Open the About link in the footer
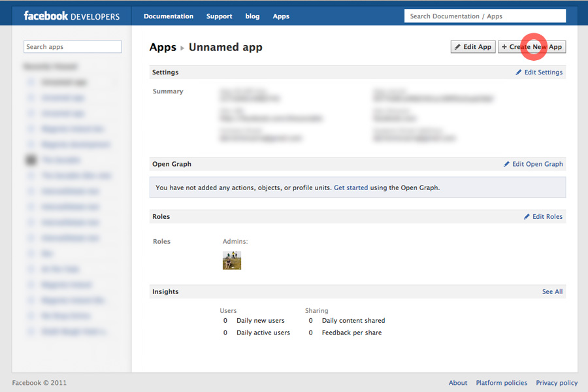This screenshot has height=392, width=588. pos(458,383)
